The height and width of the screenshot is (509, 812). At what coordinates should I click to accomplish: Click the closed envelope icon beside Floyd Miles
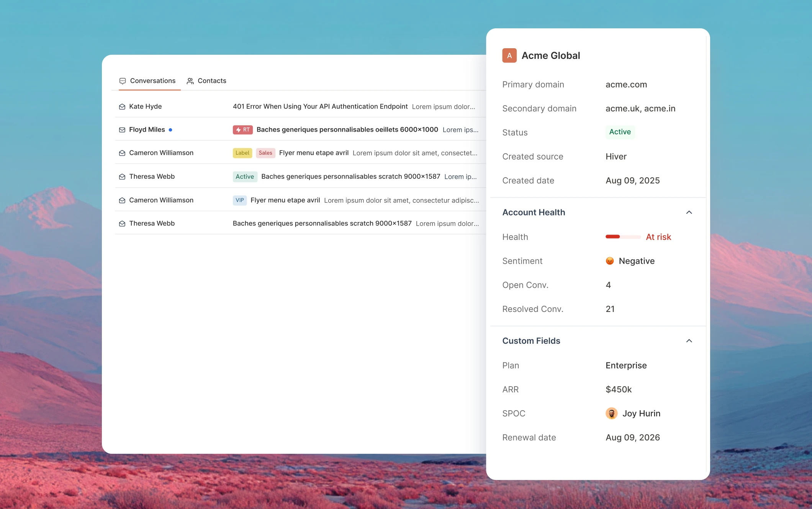click(x=122, y=130)
